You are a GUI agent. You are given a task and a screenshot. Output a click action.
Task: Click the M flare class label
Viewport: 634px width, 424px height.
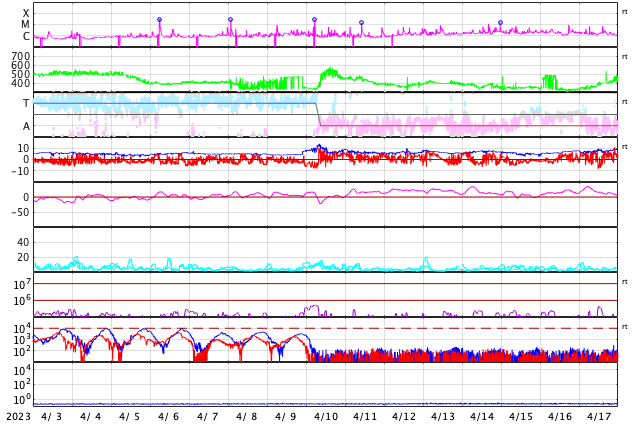coord(25,25)
